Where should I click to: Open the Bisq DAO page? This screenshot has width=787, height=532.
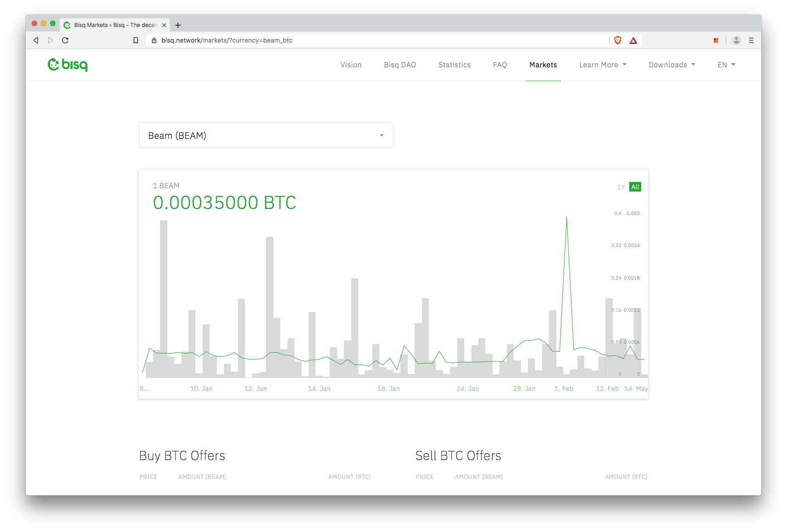click(x=400, y=65)
